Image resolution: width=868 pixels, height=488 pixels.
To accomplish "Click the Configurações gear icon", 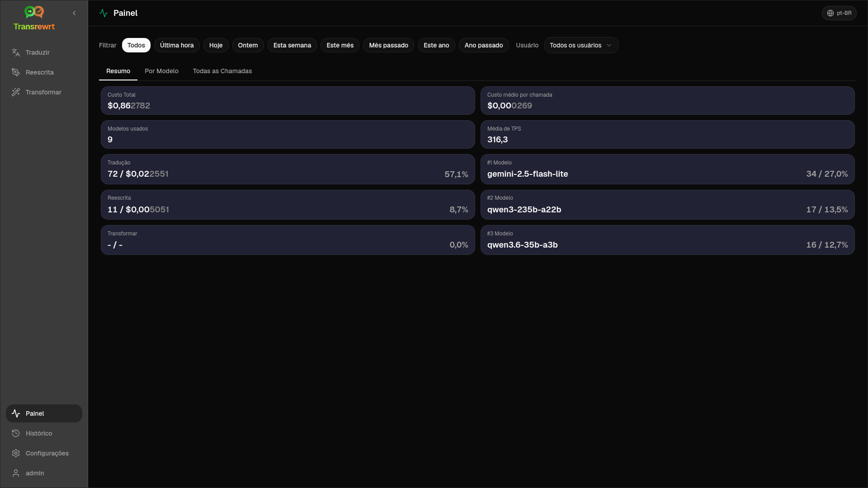I will click(x=16, y=453).
